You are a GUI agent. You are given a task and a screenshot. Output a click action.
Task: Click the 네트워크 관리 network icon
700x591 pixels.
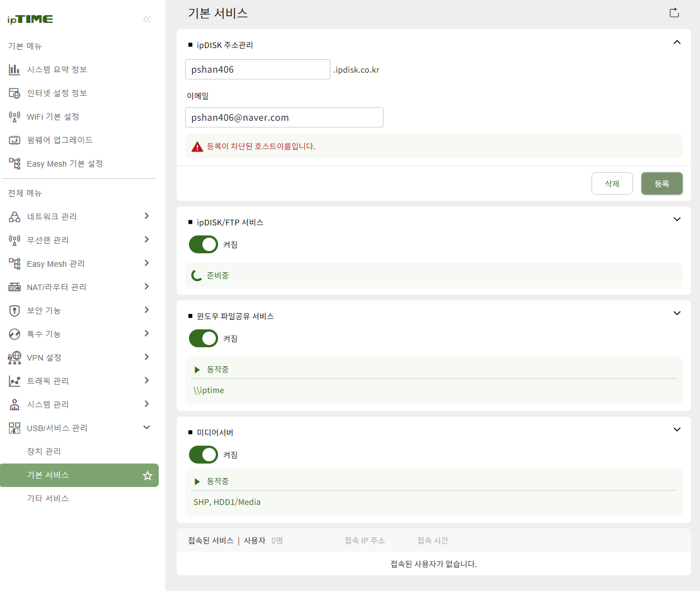tap(15, 216)
